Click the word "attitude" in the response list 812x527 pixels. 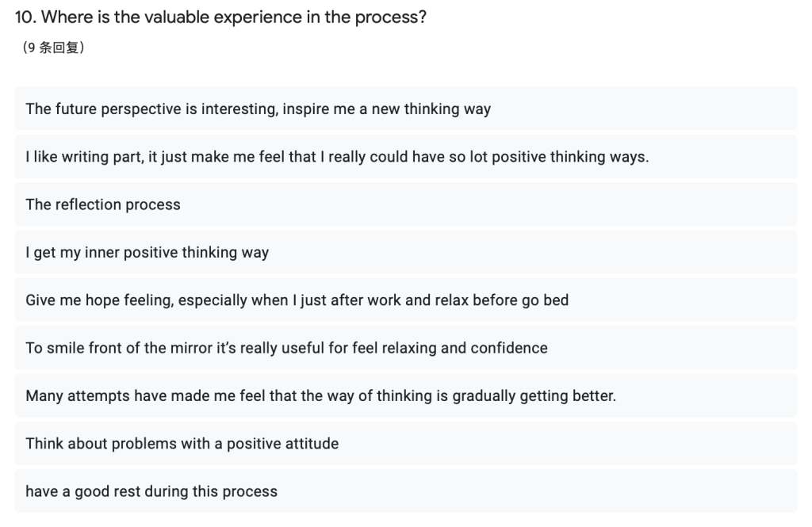pos(310,444)
